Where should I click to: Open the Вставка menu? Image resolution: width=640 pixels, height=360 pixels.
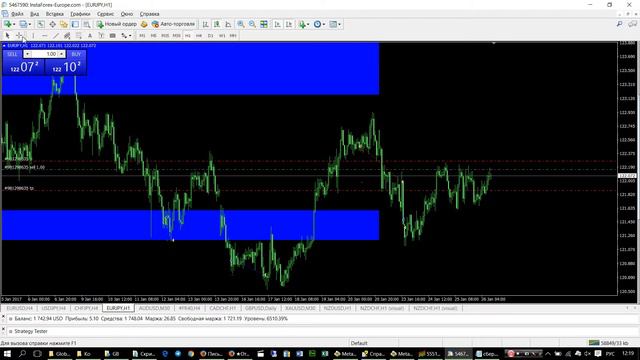(x=55, y=14)
